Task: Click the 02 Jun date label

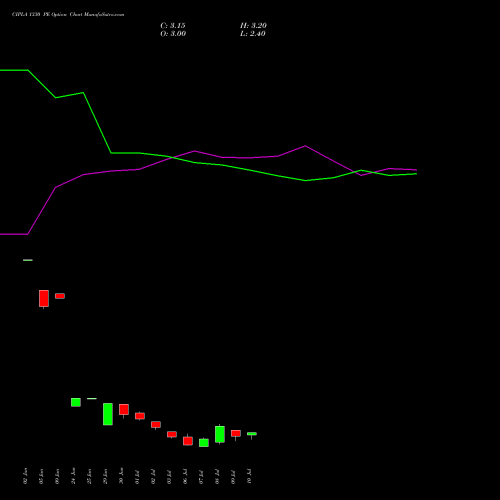Action: 25,476
